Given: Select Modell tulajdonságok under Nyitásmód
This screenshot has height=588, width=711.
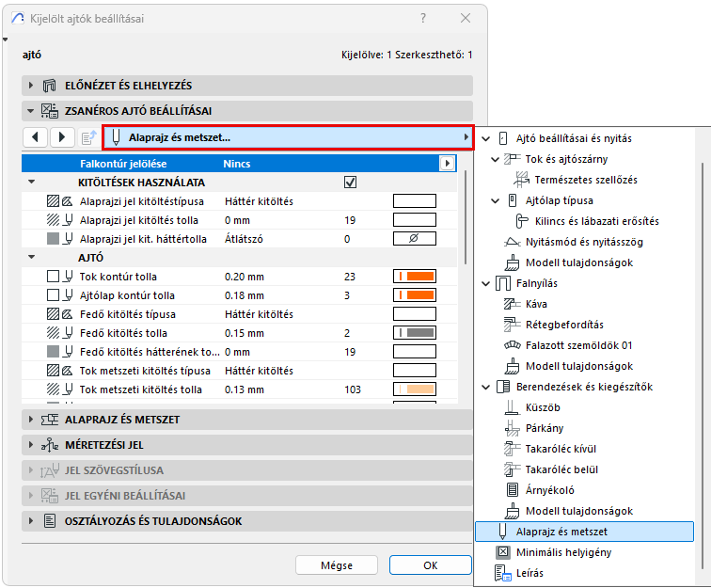Looking at the screenshot, I should (579, 262).
